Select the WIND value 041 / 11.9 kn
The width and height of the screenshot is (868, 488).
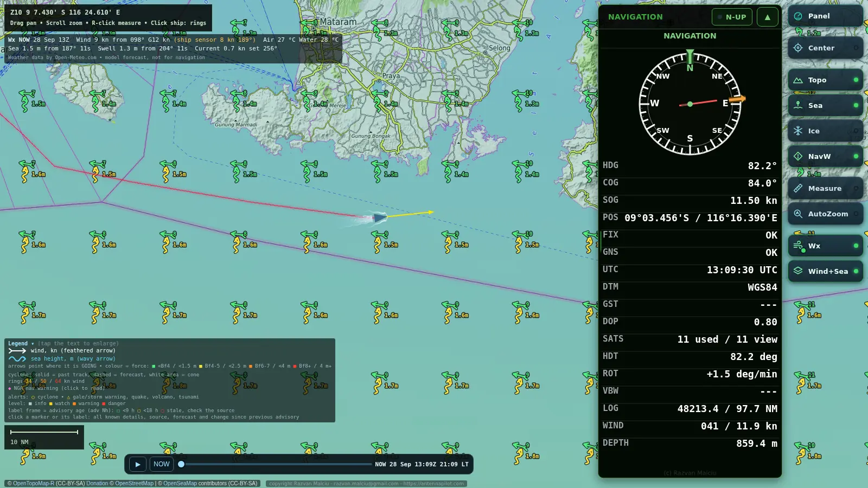(739, 426)
